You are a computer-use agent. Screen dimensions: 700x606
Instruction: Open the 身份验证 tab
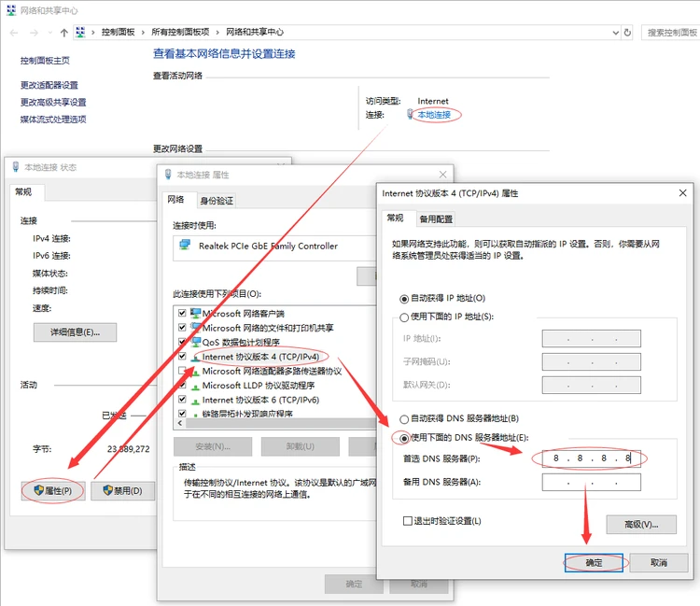click(x=217, y=201)
